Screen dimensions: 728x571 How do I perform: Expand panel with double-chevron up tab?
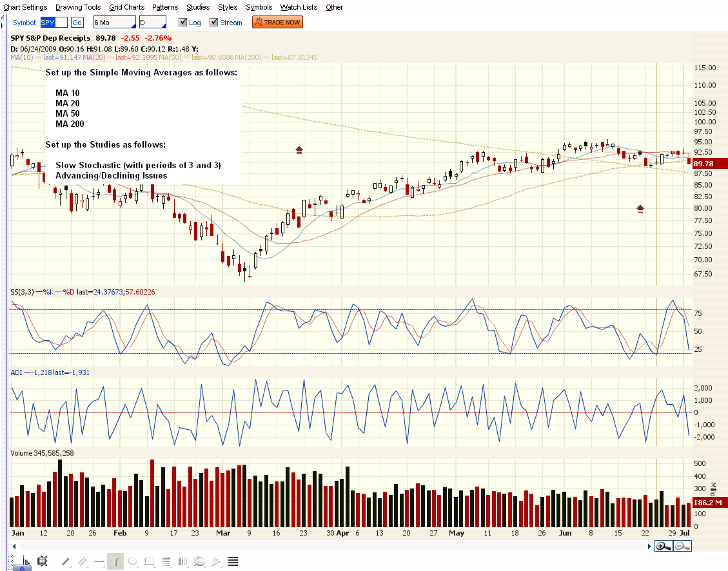click(23, 568)
